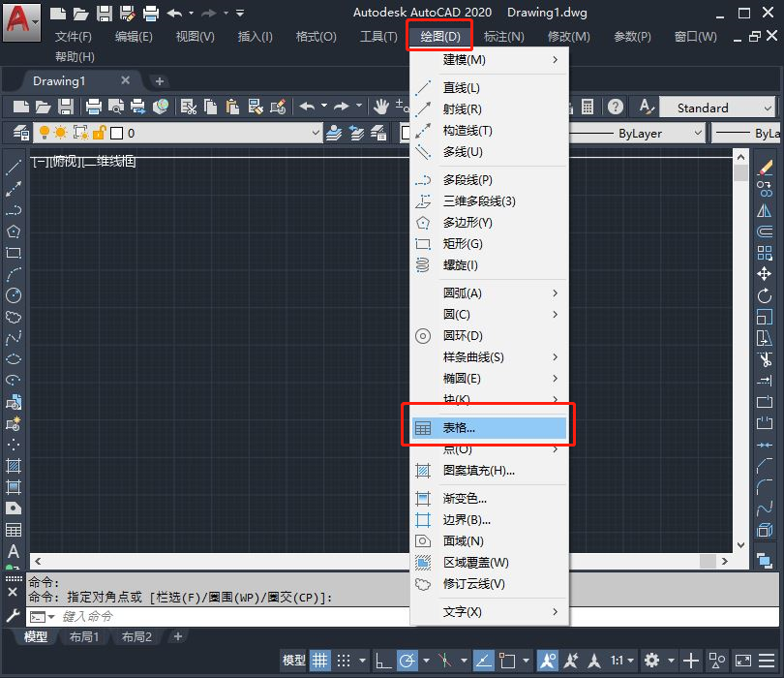Viewport: 784px width, 678px height.
Task: Select the Polygon tool in left toolbar
Action: [13, 231]
